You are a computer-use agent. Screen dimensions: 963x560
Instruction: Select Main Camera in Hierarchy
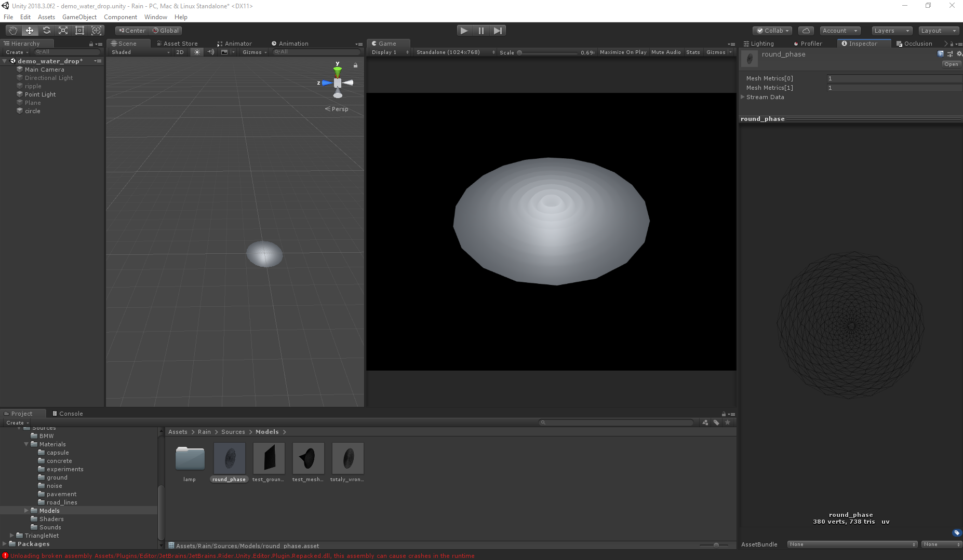(x=45, y=70)
